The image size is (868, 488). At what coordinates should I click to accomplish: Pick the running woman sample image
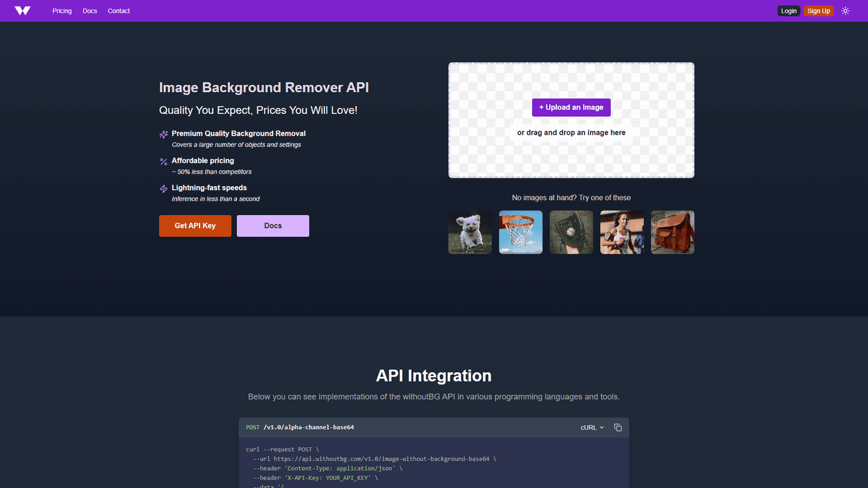pyautogui.click(x=622, y=232)
